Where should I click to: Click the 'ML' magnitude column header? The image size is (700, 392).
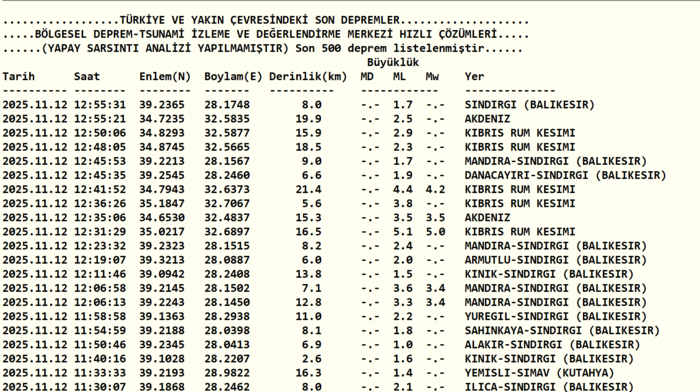[x=400, y=76]
